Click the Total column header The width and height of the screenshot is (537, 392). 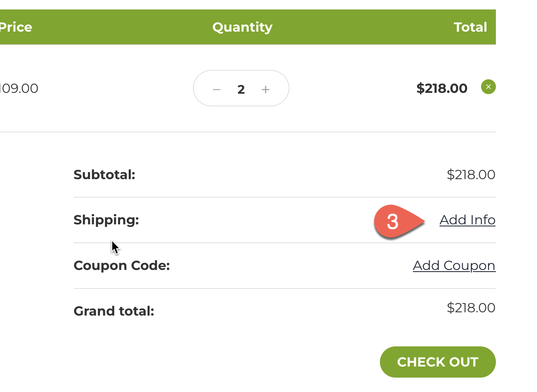470,27
